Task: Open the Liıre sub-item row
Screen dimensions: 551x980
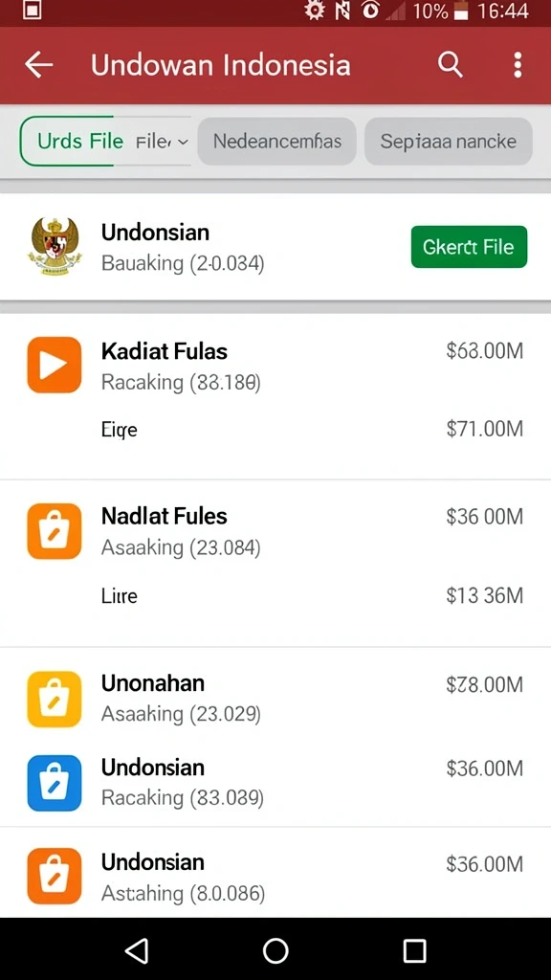Action: 275,595
